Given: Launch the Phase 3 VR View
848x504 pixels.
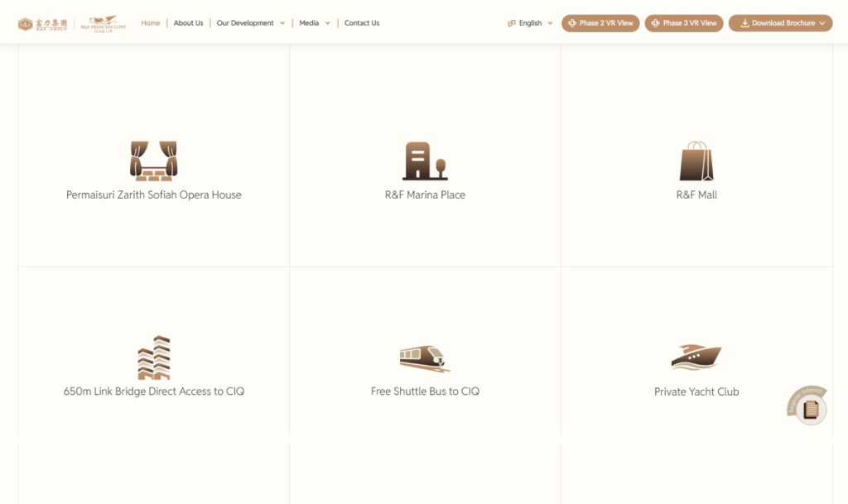Looking at the screenshot, I should pos(683,23).
